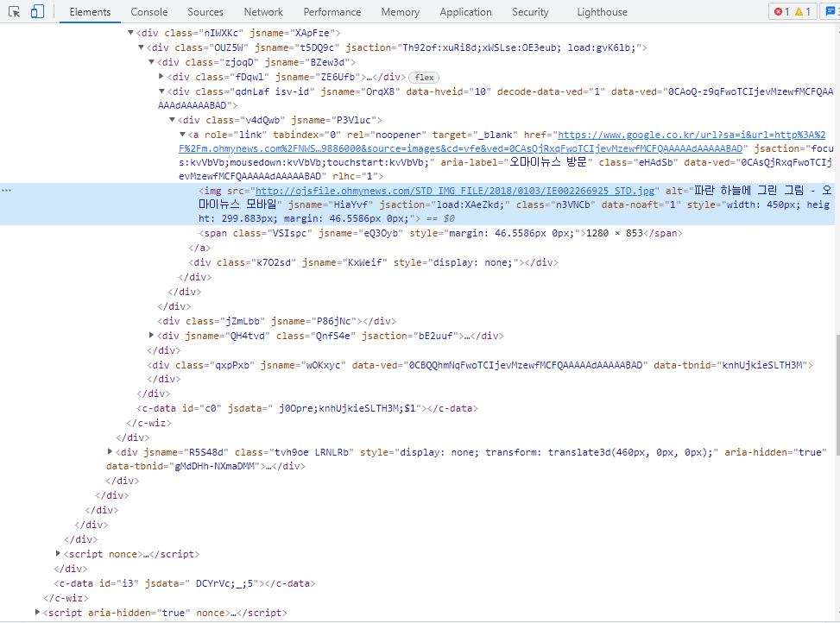Toggle the flex badge on fDqwl div

[424, 78]
